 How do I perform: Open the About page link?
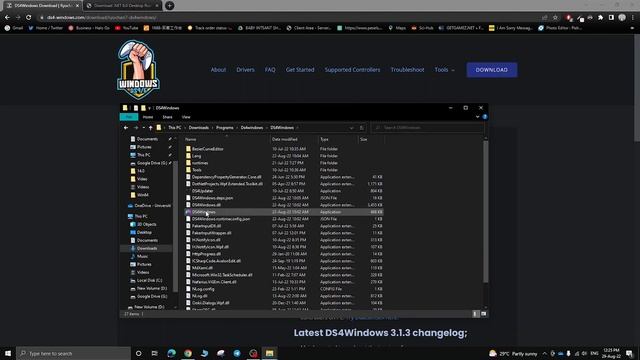(x=218, y=70)
